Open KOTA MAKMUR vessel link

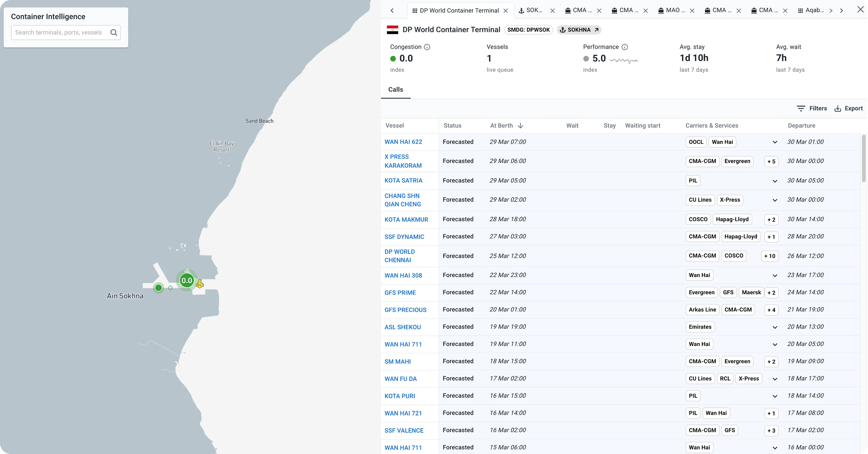[406, 220]
